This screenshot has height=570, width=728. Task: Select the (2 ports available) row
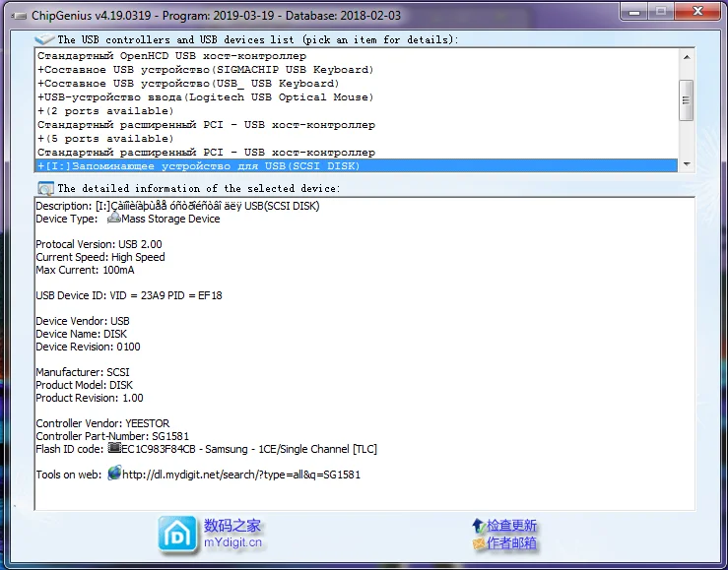(x=356, y=111)
